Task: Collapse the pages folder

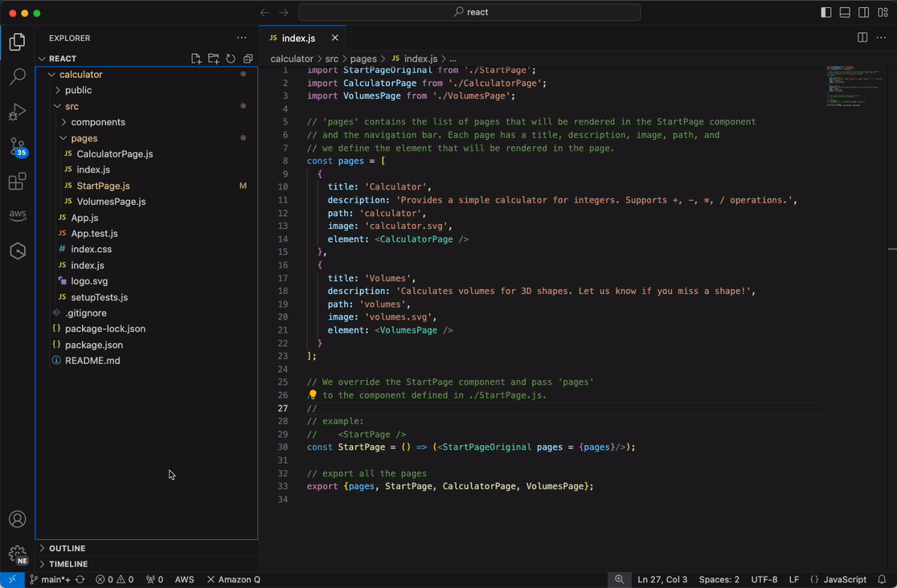Action: point(63,138)
